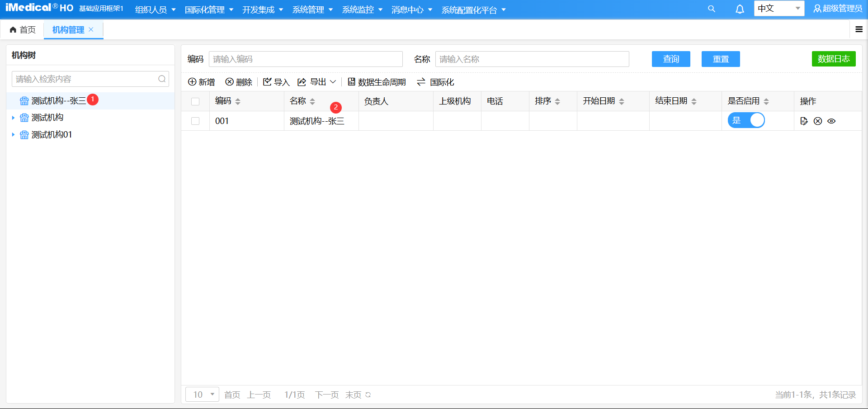Click the 新增 add icon on toolbar
868x409 pixels.
tap(192, 82)
